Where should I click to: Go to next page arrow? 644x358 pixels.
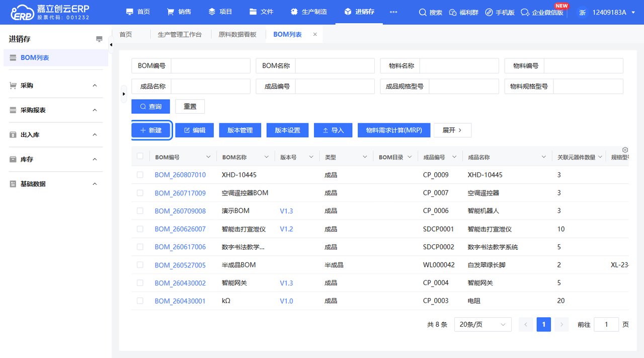562,324
